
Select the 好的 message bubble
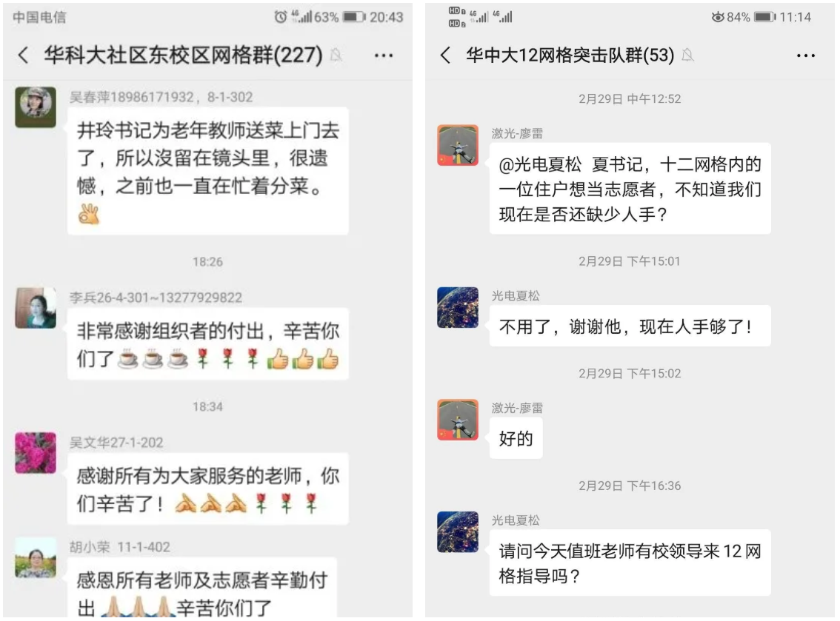(516, 438)
